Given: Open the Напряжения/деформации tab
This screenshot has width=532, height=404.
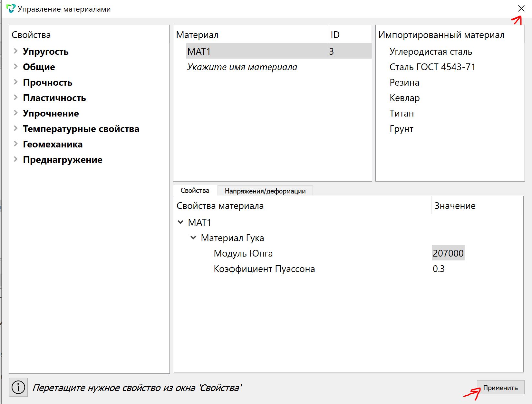Looking at the screenshot, I should tap(265, 191).
